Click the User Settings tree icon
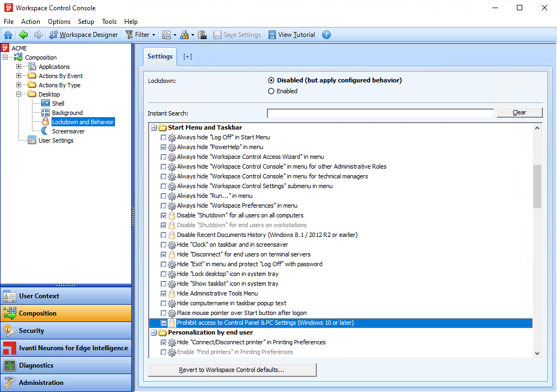This screenshot has width=557, height=392. [32, 140]
